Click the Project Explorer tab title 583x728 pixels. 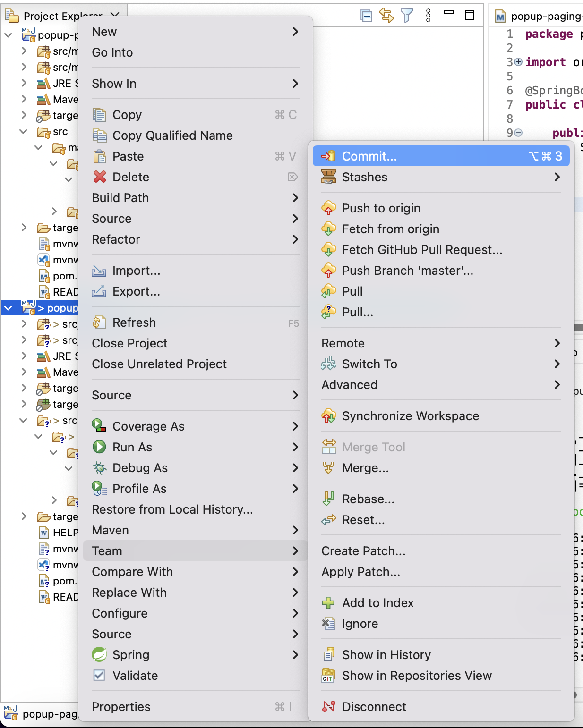[x=63, y=16]
